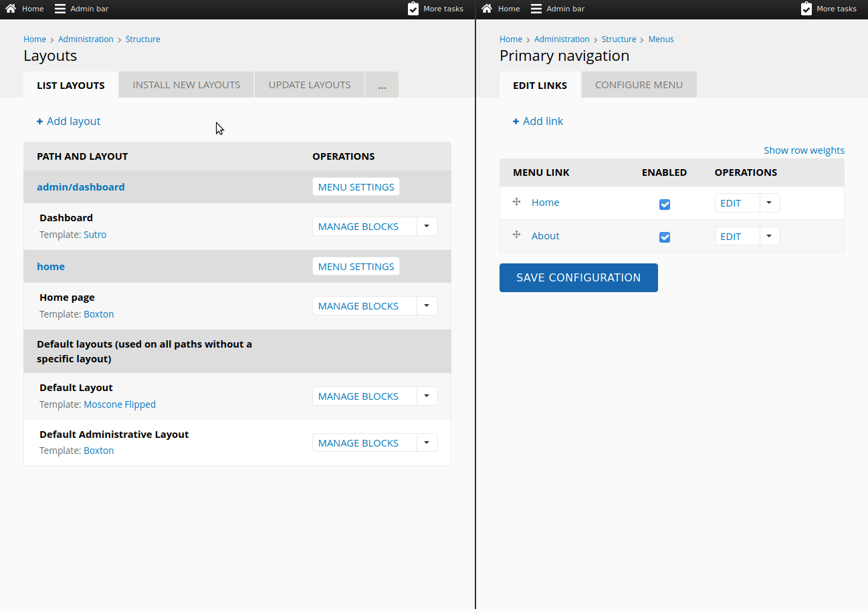Switch to Configure Menu tab
868x609 pixels.
click(x=639, y=85)
